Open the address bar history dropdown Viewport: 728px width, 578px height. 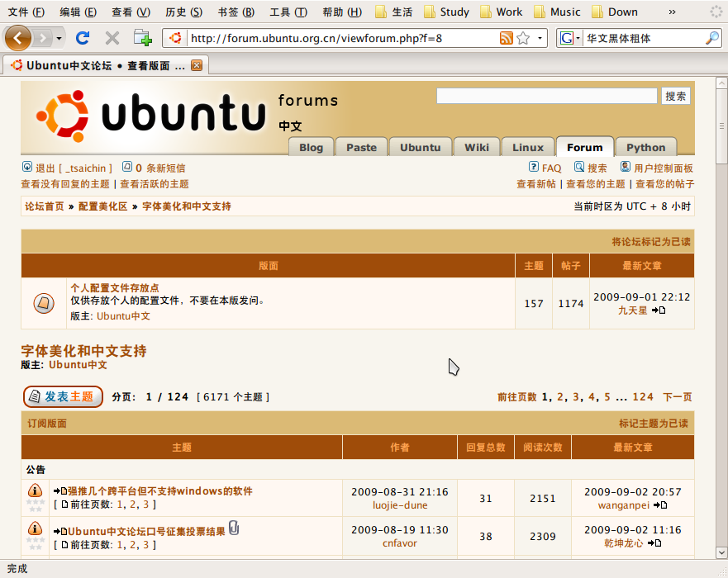coord(540,38)
